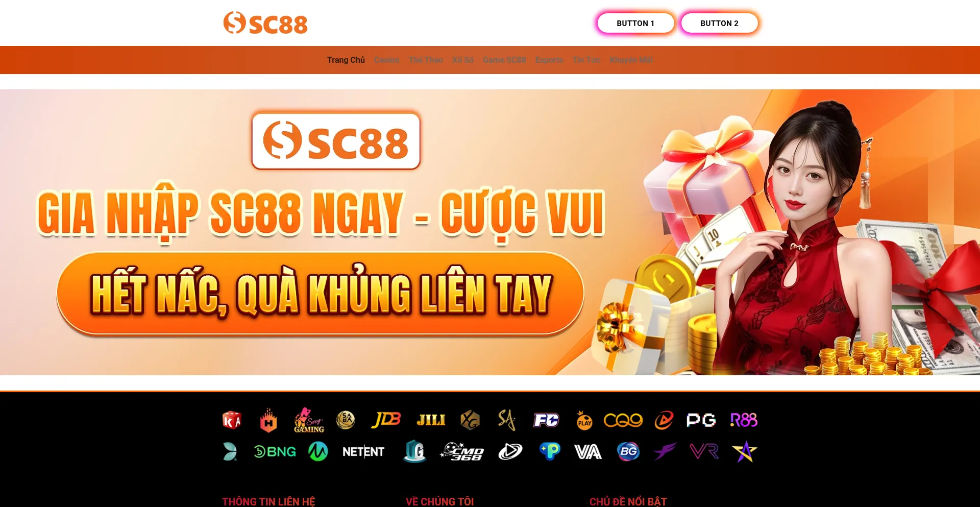980x507 pixels.
Task: Open the Khuyến Mãi menu item
Action: pos(631,60)
